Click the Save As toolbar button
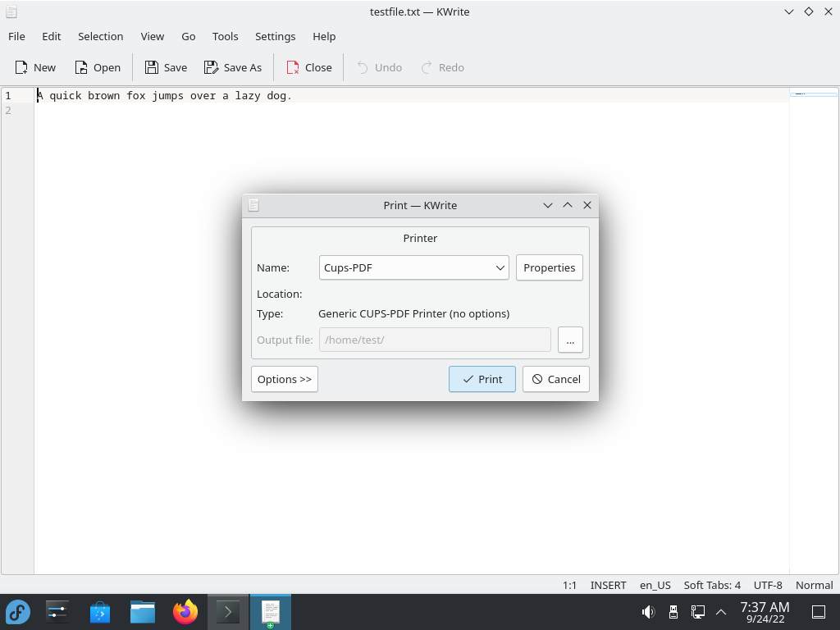The height and width of the screenshot is (630, 840). [x=233, y=67]
